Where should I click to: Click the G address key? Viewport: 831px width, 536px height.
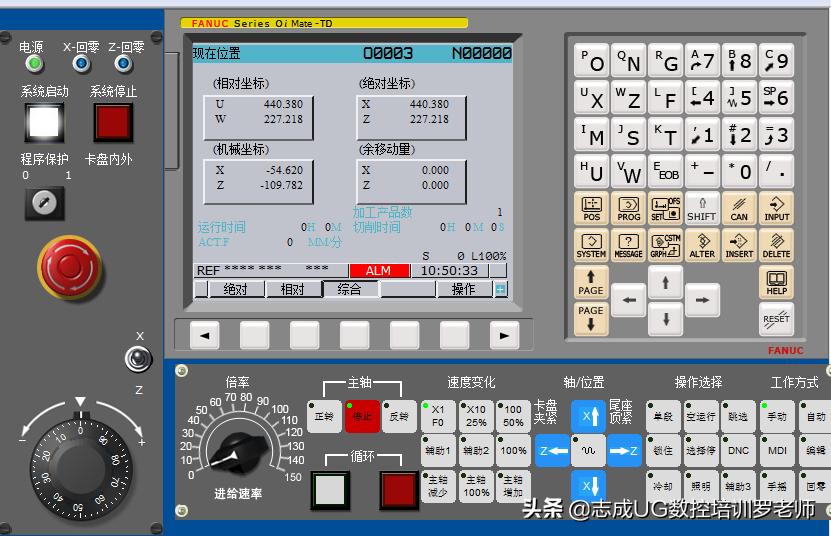[x=665, y=60]
